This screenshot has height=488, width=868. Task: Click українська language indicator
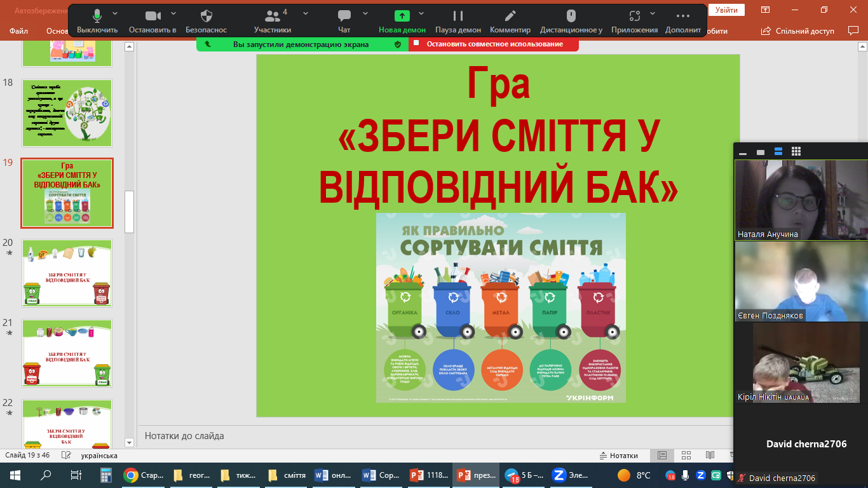point(99,456)
